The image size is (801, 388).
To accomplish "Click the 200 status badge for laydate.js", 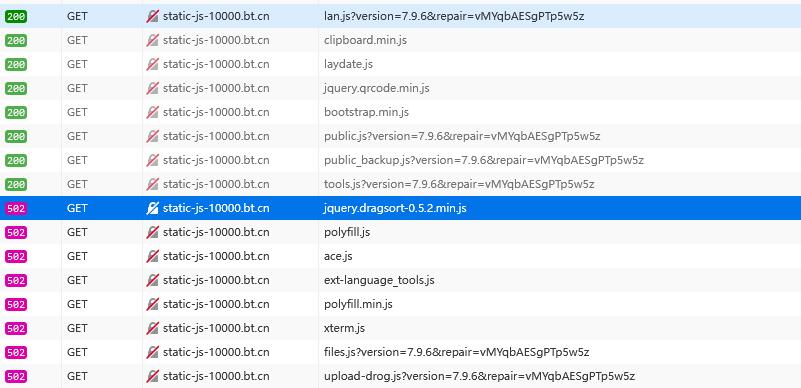I will point(16,64).
